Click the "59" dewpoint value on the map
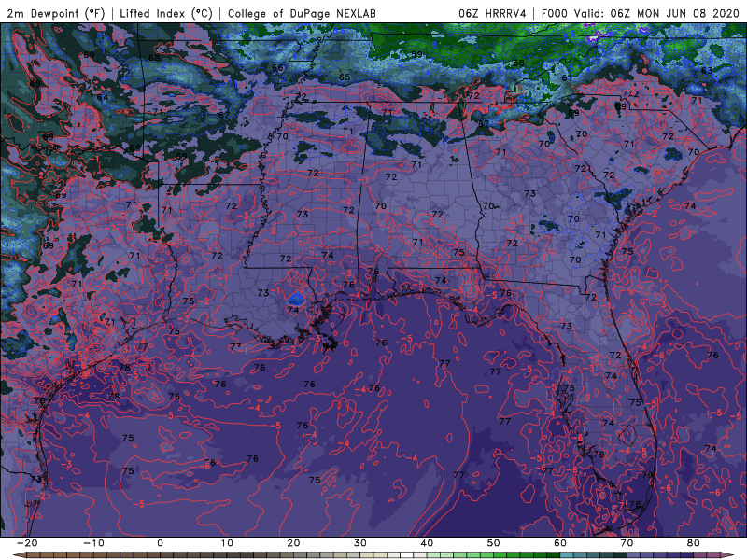This screenshot has width=747, height=560. click(x=416, y=54)
